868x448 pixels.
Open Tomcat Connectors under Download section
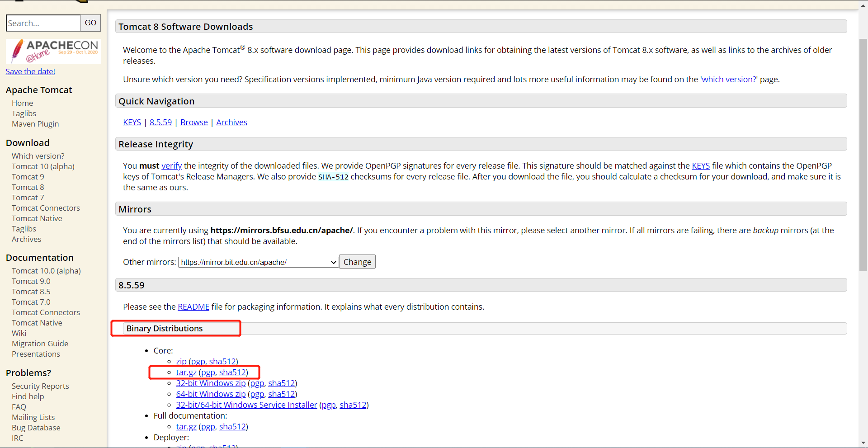coord(46,208)
